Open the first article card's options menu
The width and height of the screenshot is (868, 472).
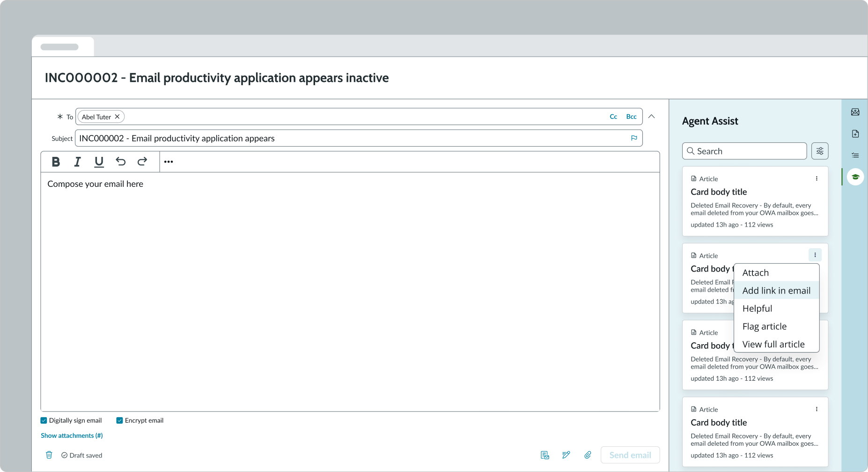click(817, 178)
